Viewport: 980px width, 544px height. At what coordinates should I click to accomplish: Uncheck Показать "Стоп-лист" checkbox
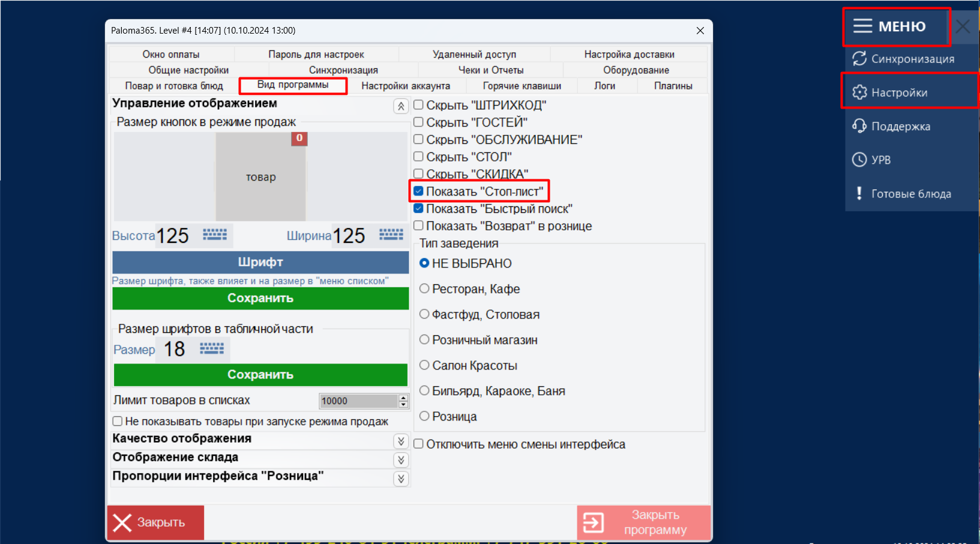419,191
